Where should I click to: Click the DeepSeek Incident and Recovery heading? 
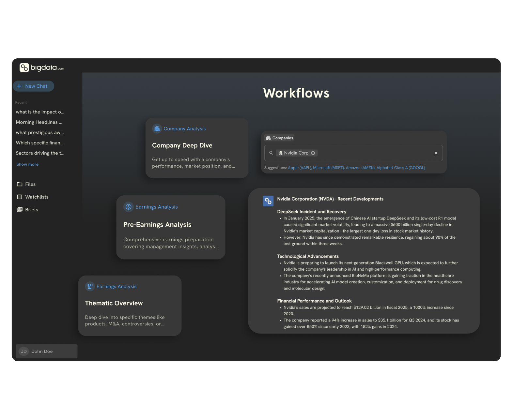coord(312,212)
